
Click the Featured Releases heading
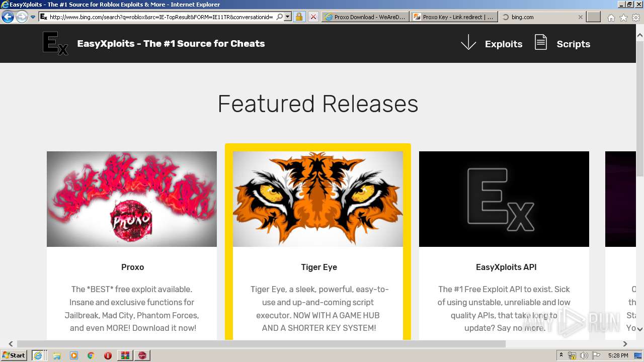318,104
